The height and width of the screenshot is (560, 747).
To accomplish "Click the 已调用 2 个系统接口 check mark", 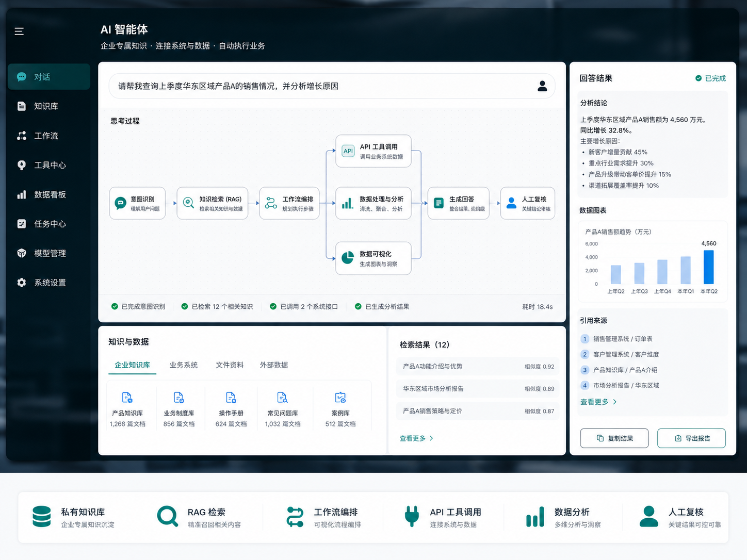I will coord(273,306).
